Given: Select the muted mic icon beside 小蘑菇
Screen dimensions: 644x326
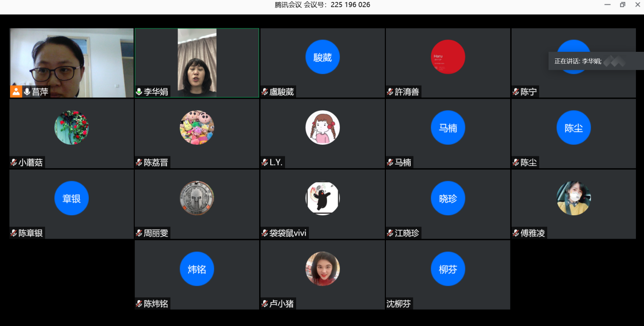Looking at the screenshot, I should tap(14, 162).
